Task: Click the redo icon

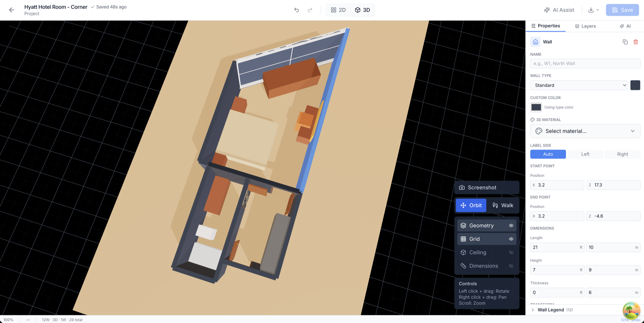Action: [310, 10]
